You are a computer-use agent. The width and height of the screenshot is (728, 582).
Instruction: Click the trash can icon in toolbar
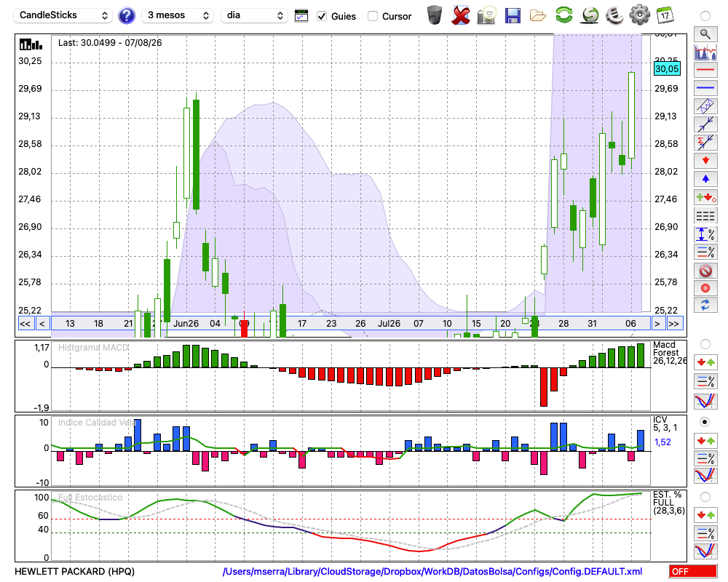[x=435, y=15]
